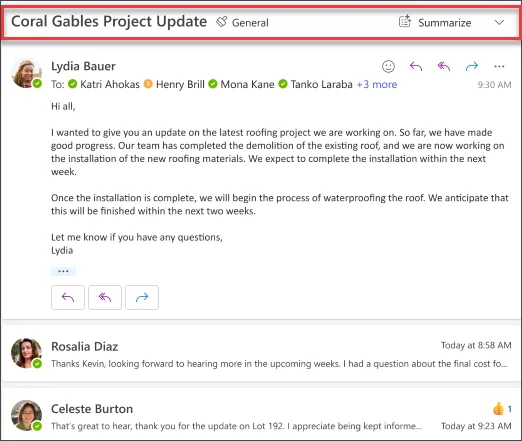Click Mona Kane's green presence icon
This screenshot has height=441, width=522.
tap(213, 84)
